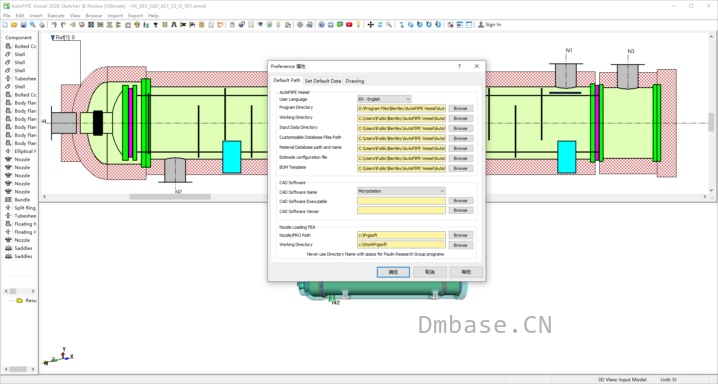Click the Nozzle/PRO Path field
This screenshot has width=718, height=384.
(401, 235)
